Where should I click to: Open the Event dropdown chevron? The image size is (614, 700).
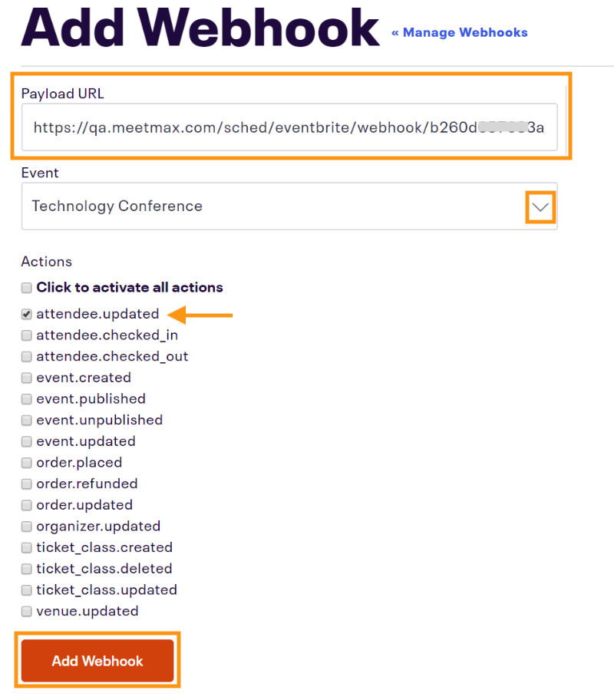tap(541, 206)
